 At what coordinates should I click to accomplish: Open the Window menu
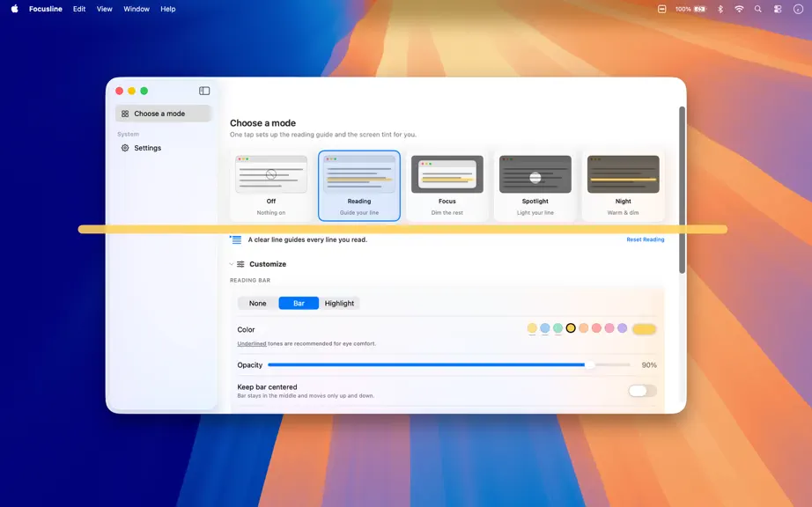137,9
